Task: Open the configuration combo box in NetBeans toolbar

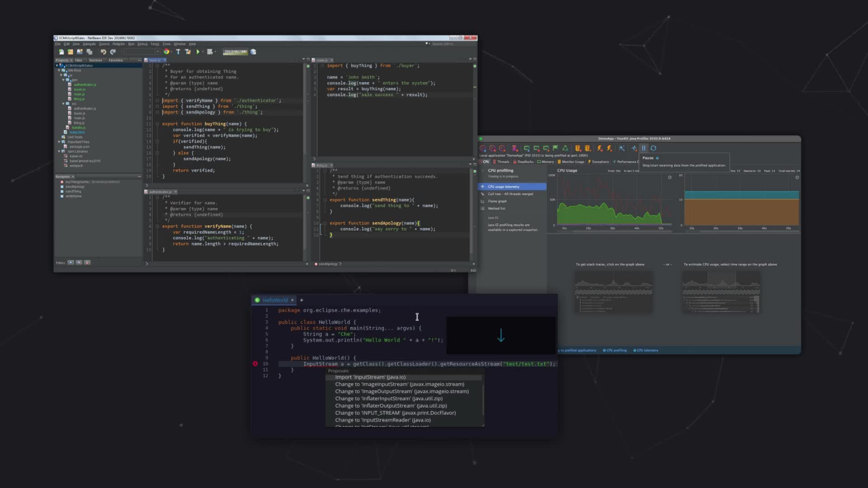Action: [142, 52]
